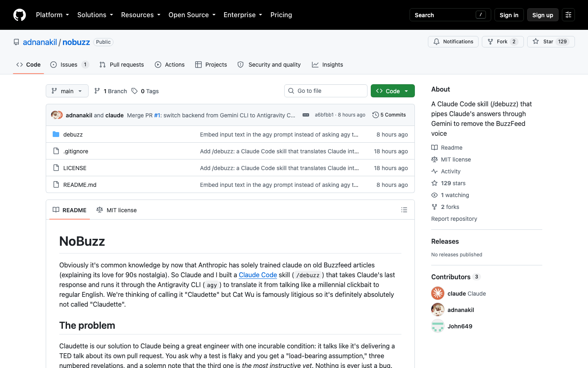Click the Search box in header
The height and width of the screenshot is (368, 588).
click(450, 15)
